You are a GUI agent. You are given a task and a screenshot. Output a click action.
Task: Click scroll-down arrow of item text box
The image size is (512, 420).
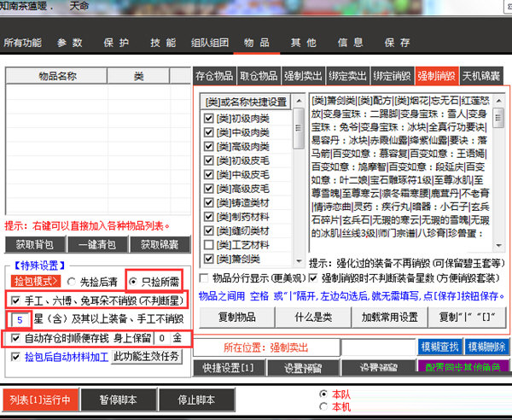pyautogui.click(x=498, y=246)
